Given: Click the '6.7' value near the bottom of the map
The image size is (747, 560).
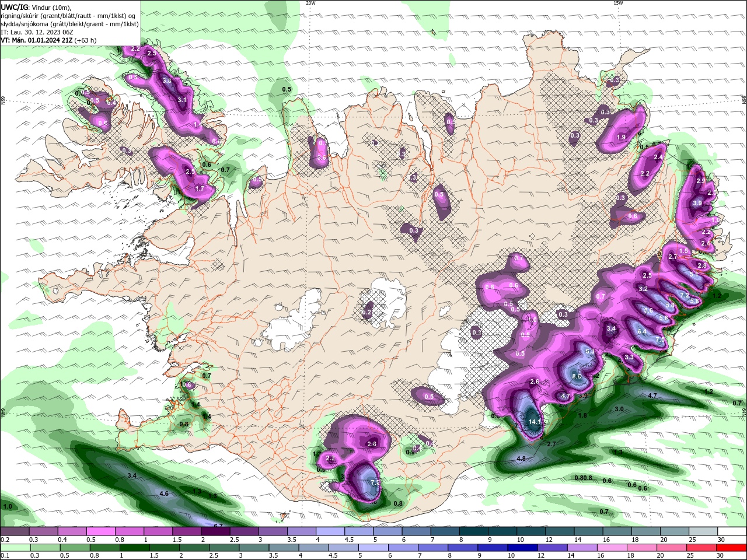Looking at the screenshot, I should tap(218, 526).
